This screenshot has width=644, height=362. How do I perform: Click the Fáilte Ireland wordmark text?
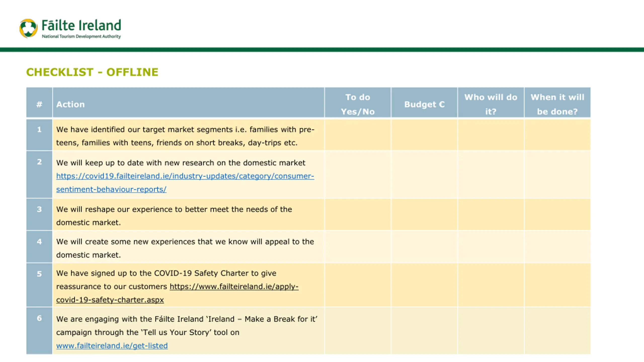click(x=81, y=25)
